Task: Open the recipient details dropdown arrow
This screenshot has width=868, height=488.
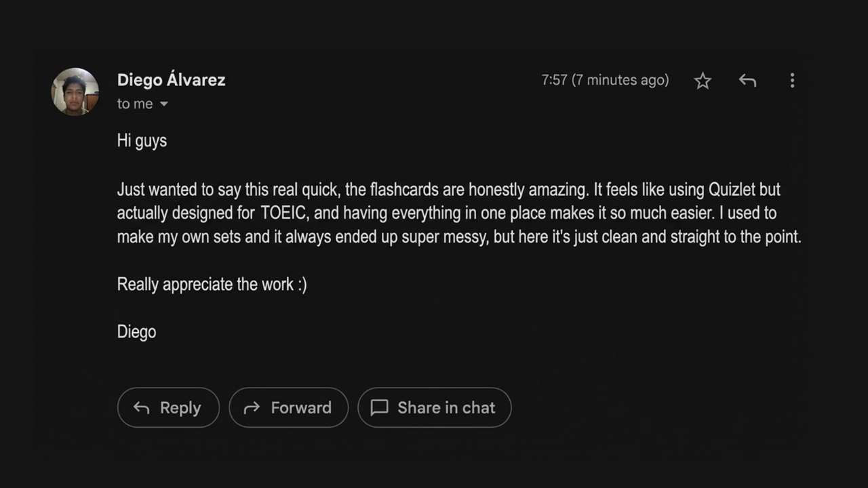Action: point(163,104)
